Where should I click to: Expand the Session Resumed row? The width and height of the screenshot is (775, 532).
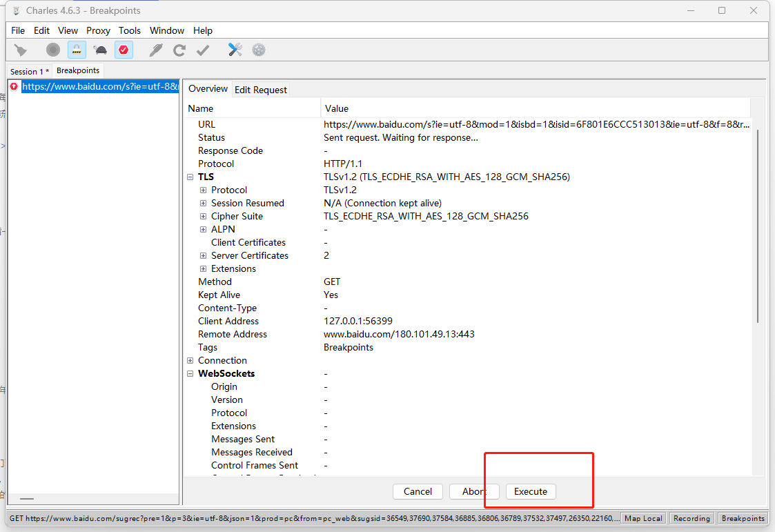[203, 203]
